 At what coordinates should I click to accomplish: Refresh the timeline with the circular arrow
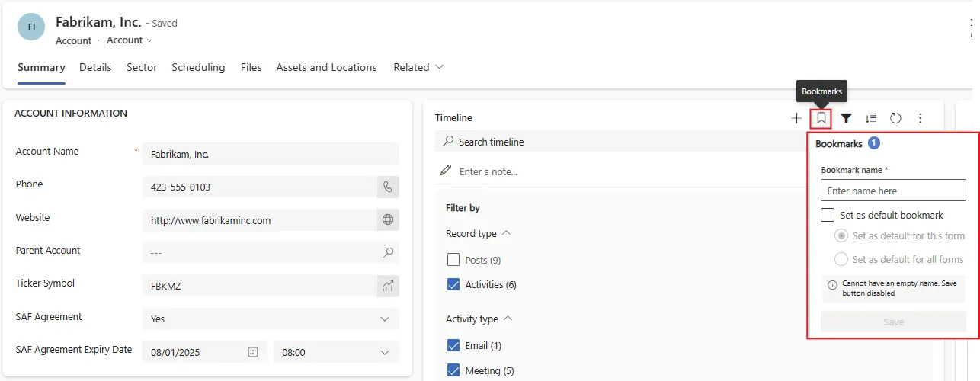(895, 118)
